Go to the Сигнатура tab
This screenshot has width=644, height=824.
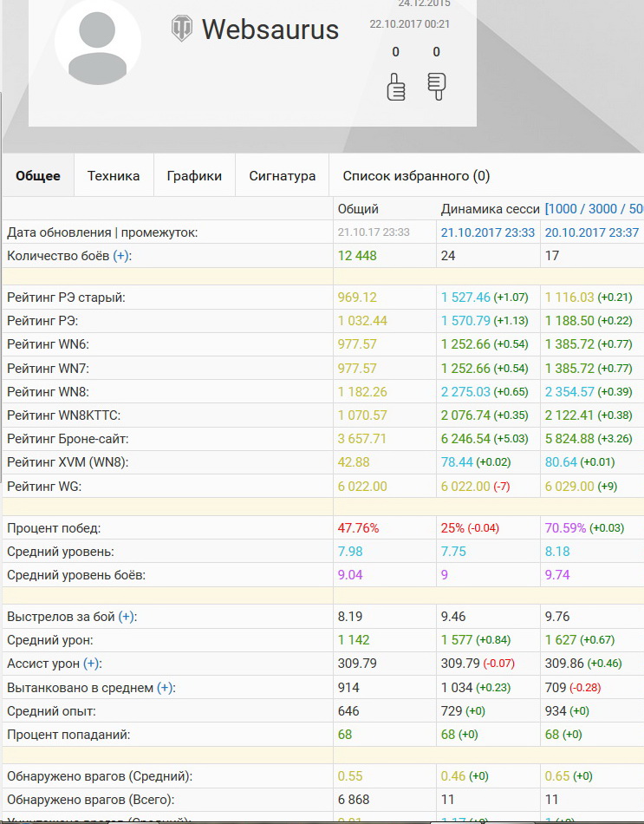(x=283, y=176)
